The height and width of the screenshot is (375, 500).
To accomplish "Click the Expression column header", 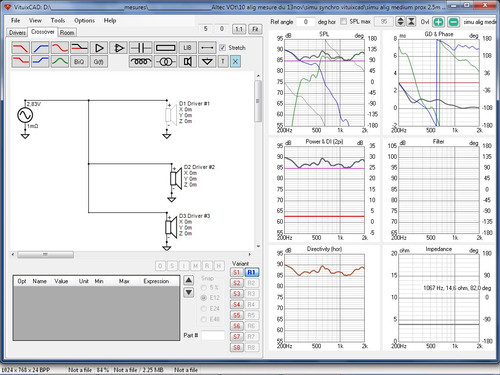I will [x=156, y=281].
